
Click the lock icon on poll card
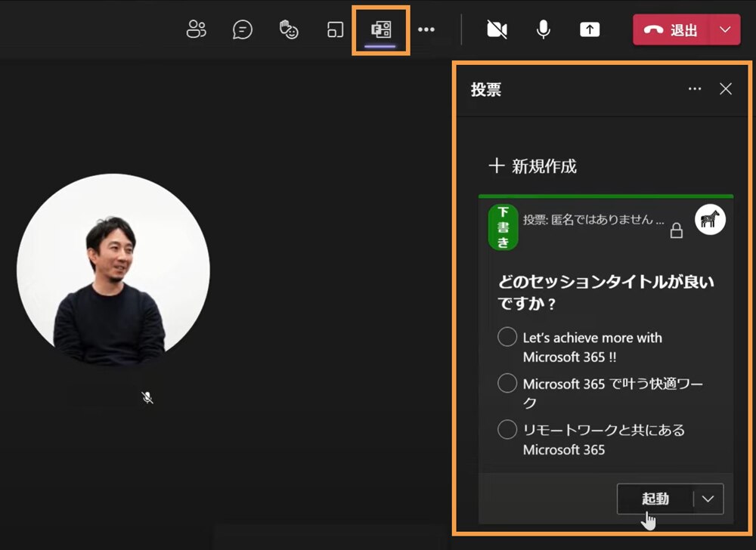point(677,230)
